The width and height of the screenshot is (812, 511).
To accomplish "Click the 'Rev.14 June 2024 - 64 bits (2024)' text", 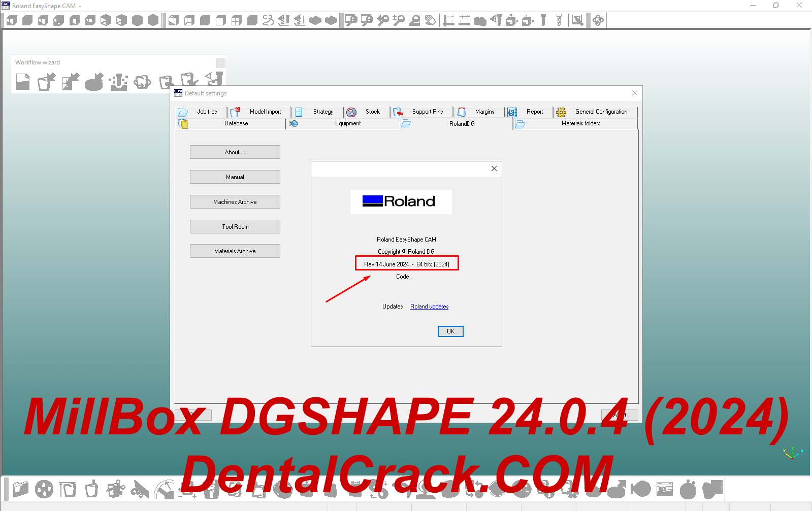I will click(407, 264).
